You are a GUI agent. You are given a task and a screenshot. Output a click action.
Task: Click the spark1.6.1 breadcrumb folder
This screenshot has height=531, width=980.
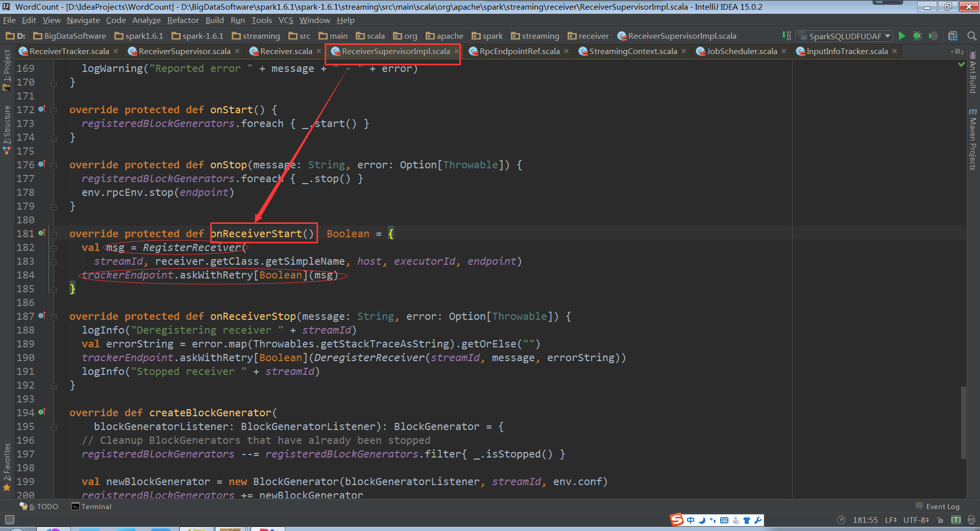click(x=139, y=36)
